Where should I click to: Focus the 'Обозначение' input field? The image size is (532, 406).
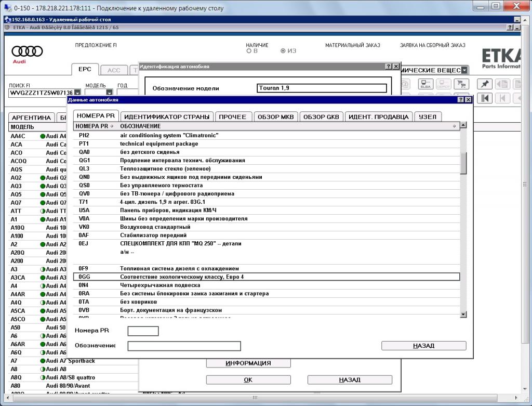click(184, 346)
